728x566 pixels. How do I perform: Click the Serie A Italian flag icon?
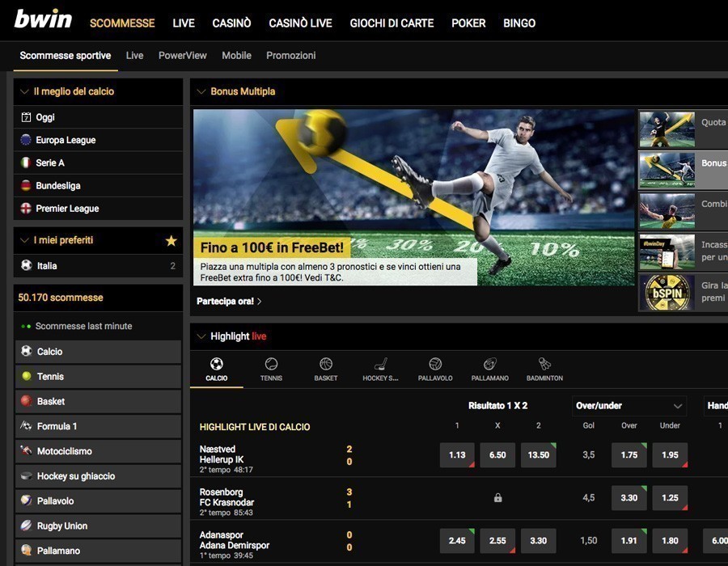coord(26,163)
